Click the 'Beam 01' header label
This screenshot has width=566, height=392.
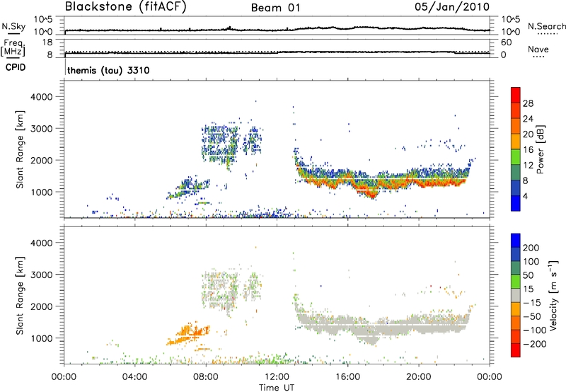pos(275,8)
